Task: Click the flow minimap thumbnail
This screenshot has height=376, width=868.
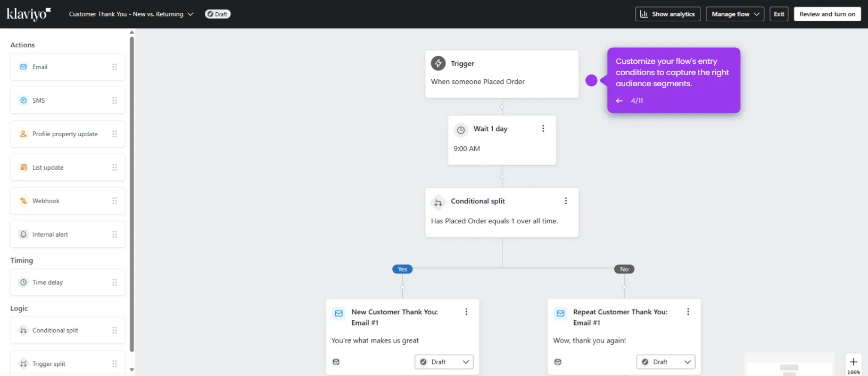Action: point(789,364)
